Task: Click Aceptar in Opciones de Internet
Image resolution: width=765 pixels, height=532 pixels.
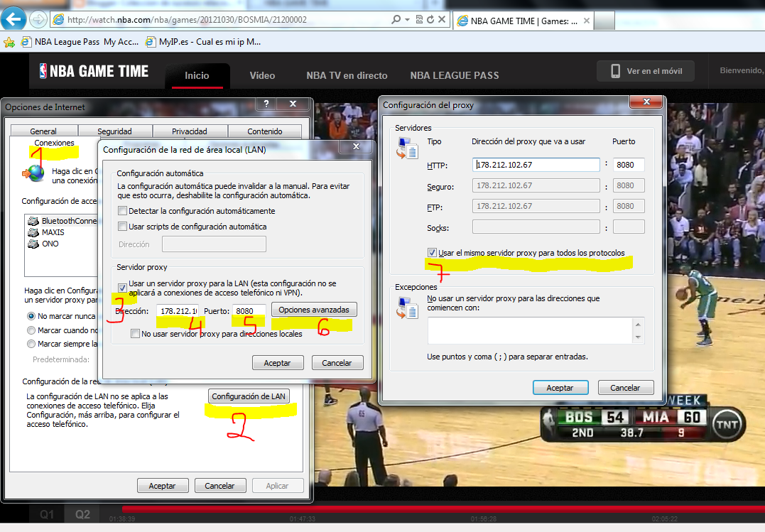Action: pyautogui.click(x=163, y=486)
